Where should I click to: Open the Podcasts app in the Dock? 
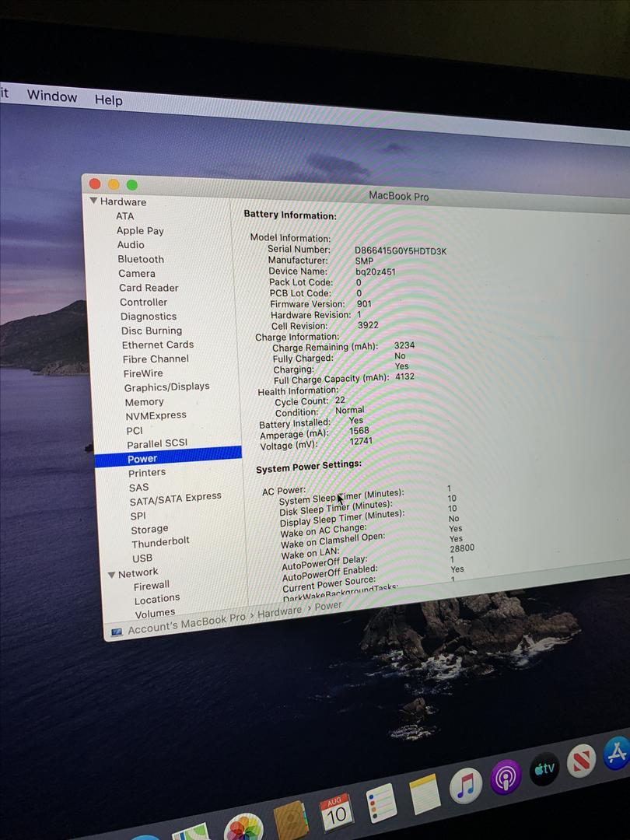coord(506,777)
